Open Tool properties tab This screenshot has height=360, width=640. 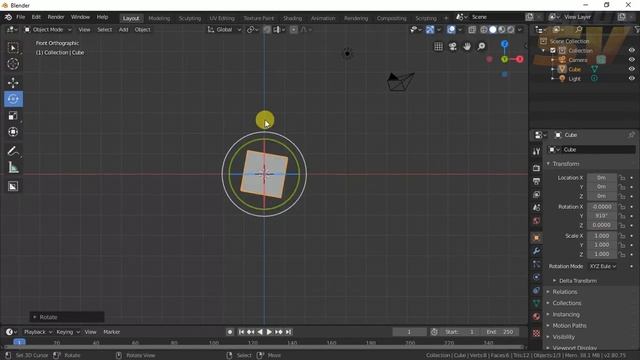click(x=536, y=151)
